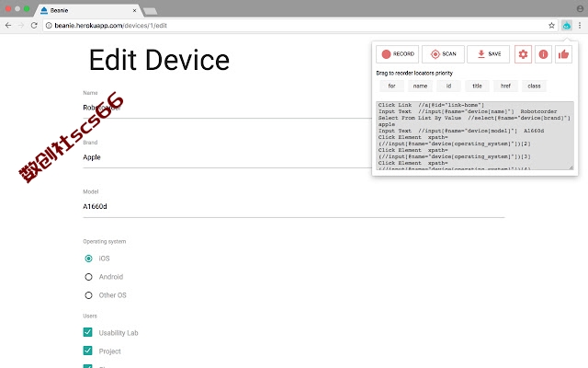
Task: Click the site info icon in address bar
Action: click(x=49, y=26)
